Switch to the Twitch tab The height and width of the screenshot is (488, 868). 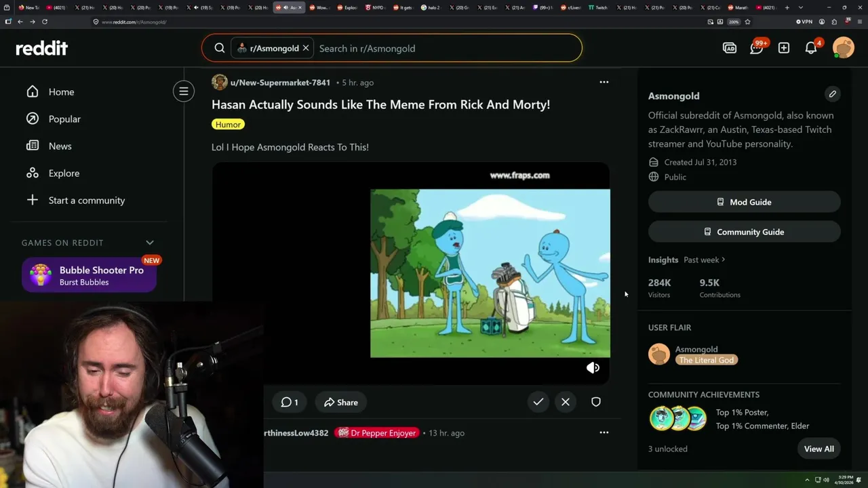[x=598, y=7]
